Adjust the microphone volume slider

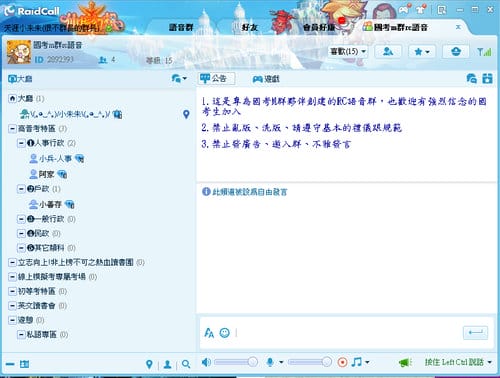click(x=310, y=362)
